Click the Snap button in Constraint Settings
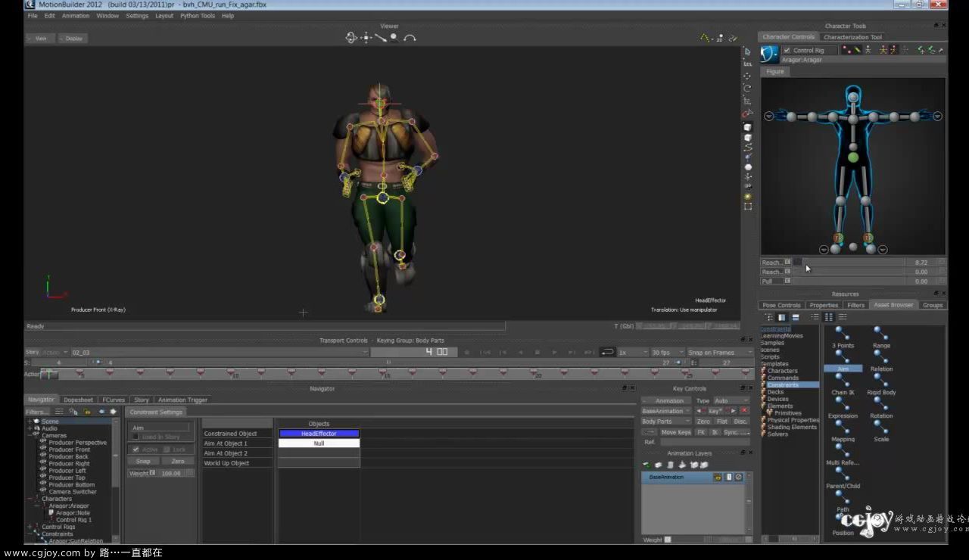This screenshot has height=560, width=969. tap(143, 461)
